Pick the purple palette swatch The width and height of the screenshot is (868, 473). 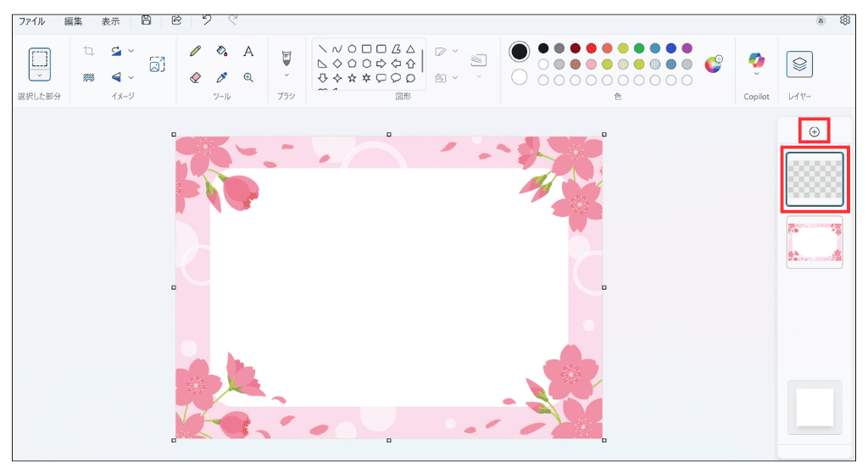tap(687, 48)
